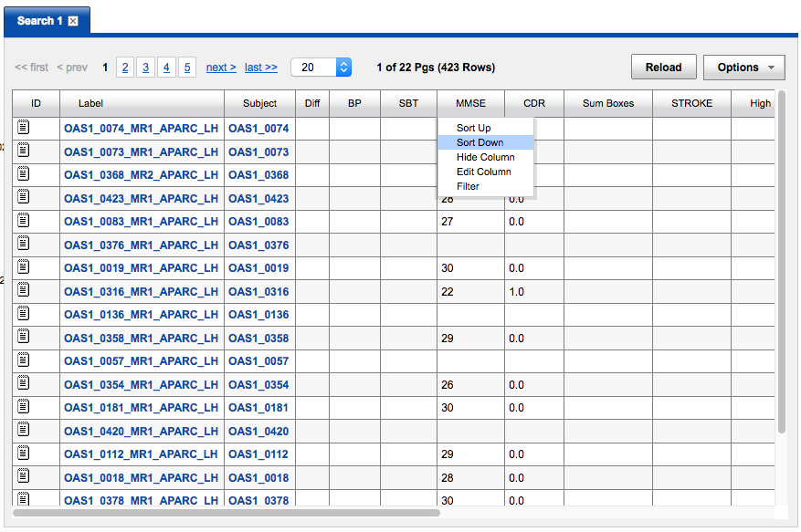The height and width of the screenshot is (532, 801).
Task: Jump to page 3
Action: click(x=146, y=68)
